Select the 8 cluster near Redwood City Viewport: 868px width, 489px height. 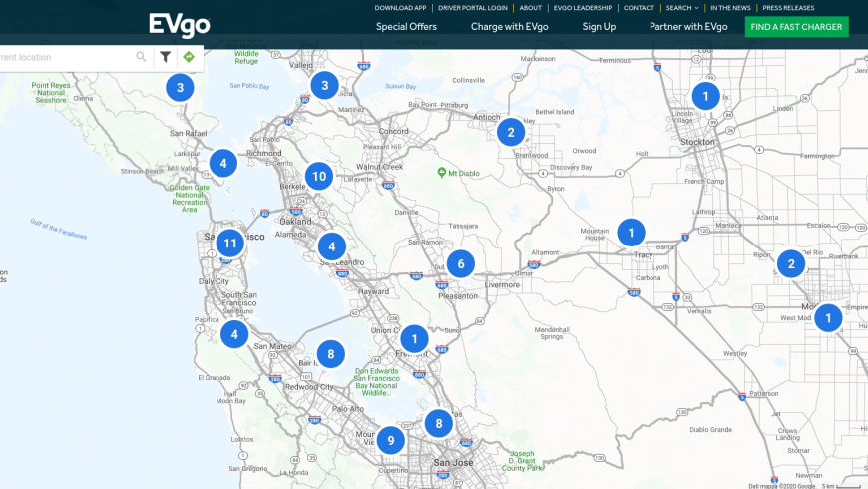331,354
